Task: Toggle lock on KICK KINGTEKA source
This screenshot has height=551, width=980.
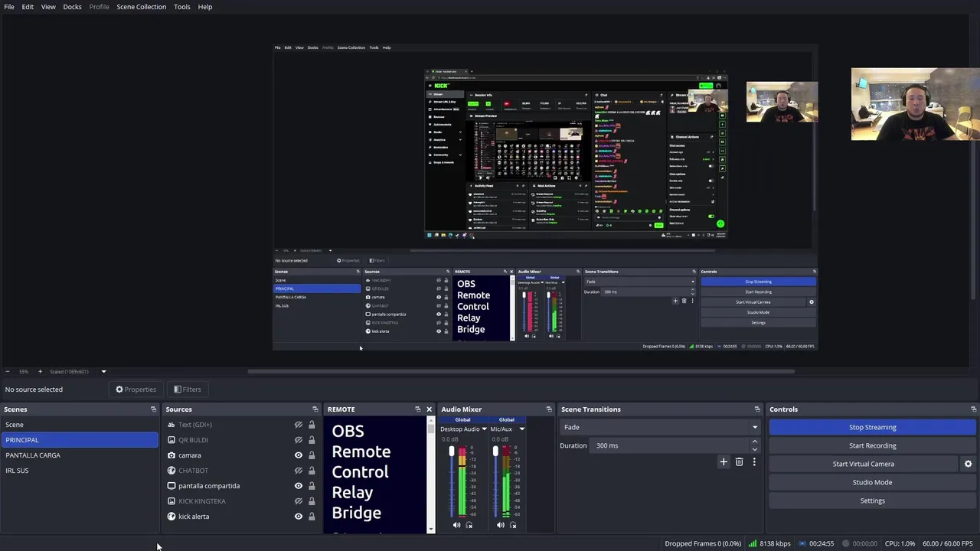Action: tap(312, 501)
